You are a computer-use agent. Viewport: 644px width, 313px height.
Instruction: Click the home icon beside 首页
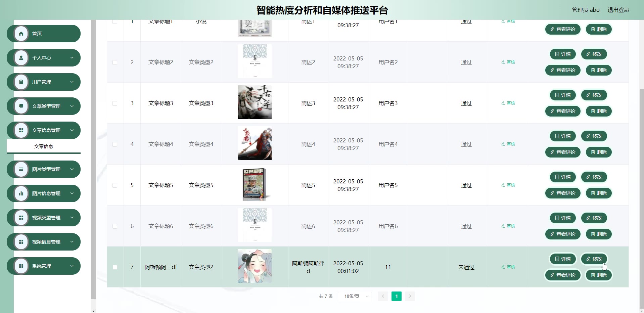21,34
